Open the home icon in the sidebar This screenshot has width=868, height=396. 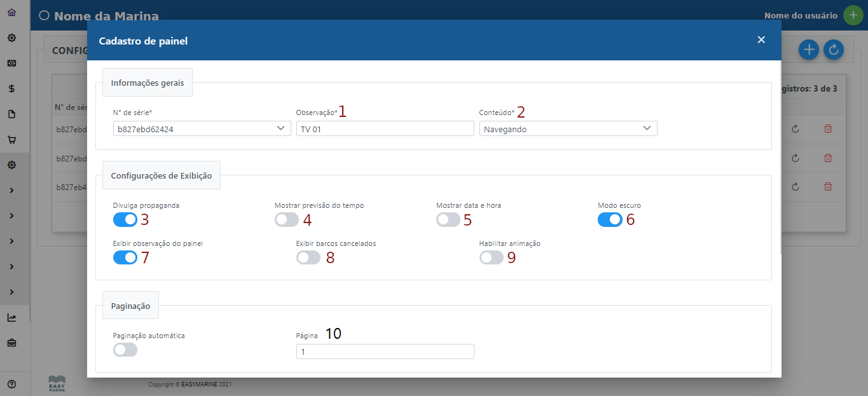coord(11,12)
